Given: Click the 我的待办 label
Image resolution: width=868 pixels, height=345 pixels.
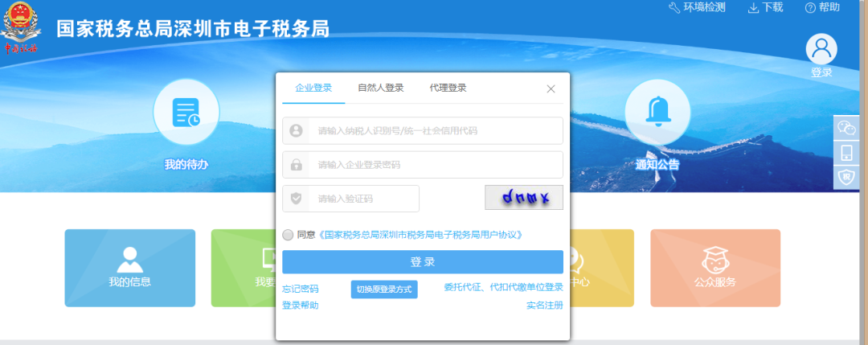Looking at the screenshot, I should pos(186,165).
